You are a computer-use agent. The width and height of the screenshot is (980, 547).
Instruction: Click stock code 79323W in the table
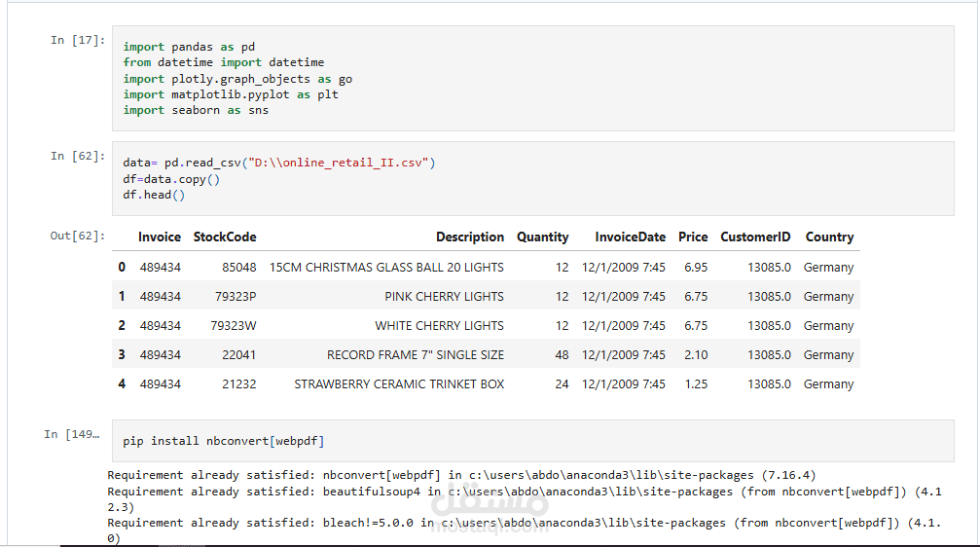point(234,326)
